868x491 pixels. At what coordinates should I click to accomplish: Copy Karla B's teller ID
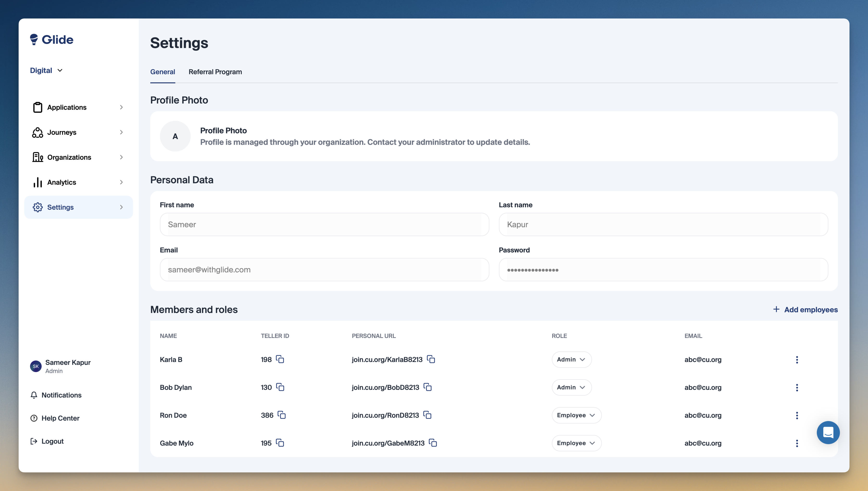(x=280, y=359)
